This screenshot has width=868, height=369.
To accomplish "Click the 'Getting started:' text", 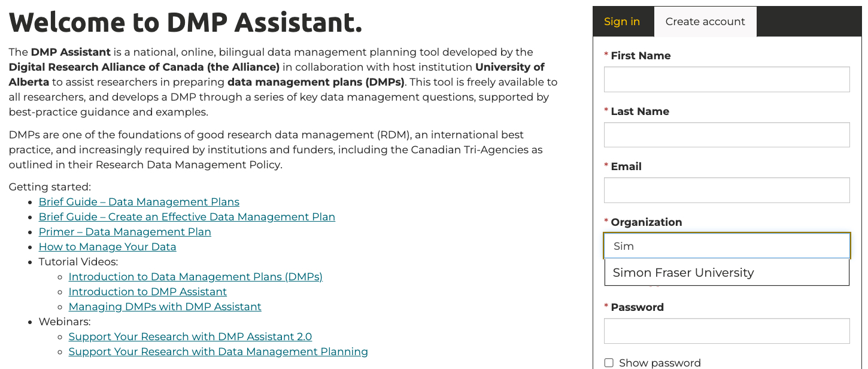I will point(50,187).
